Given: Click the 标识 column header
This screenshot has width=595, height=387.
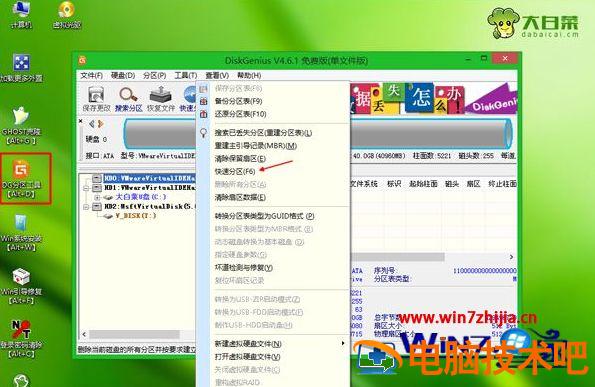Looking at the screenshot, I should pos(394,184).
